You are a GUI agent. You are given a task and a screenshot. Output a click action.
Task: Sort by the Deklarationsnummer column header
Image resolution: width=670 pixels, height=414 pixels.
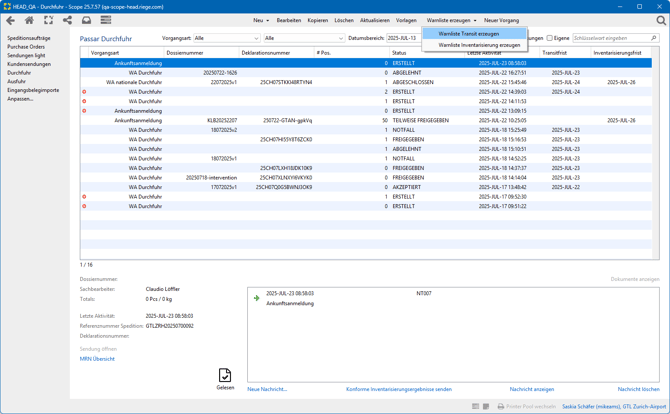(276, 53)
